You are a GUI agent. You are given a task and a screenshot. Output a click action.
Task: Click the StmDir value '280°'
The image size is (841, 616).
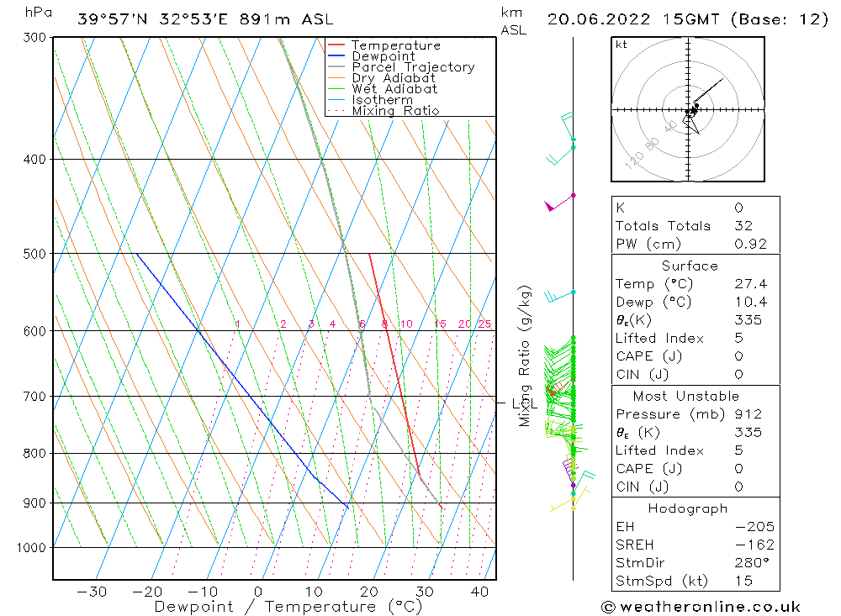tap(752, 563)
